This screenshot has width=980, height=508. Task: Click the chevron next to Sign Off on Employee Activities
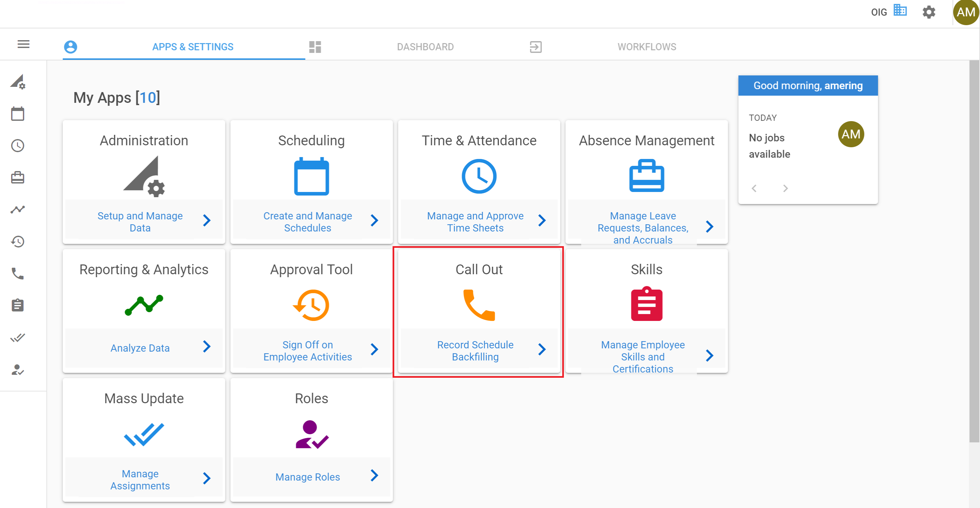[x=374, y=349]
